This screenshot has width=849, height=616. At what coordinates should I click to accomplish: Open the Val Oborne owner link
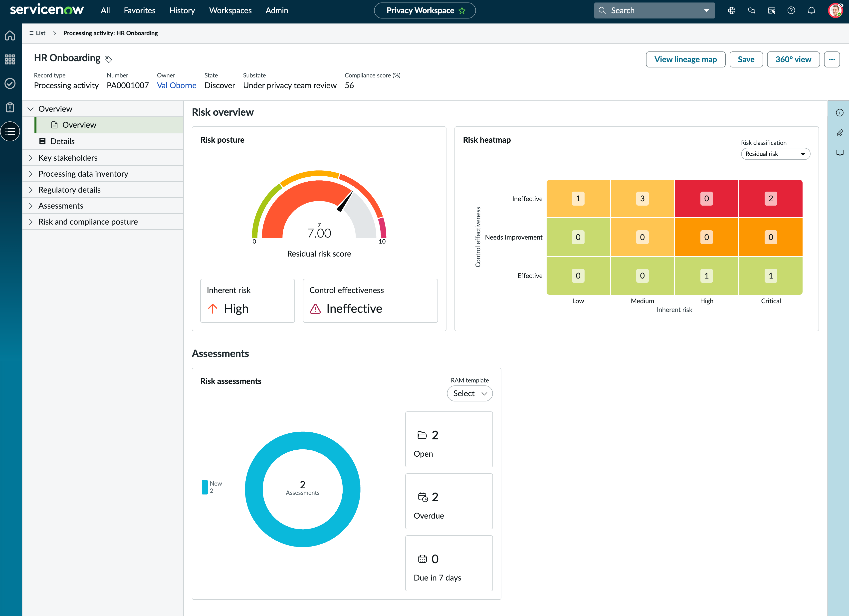[x=176, y=85]
